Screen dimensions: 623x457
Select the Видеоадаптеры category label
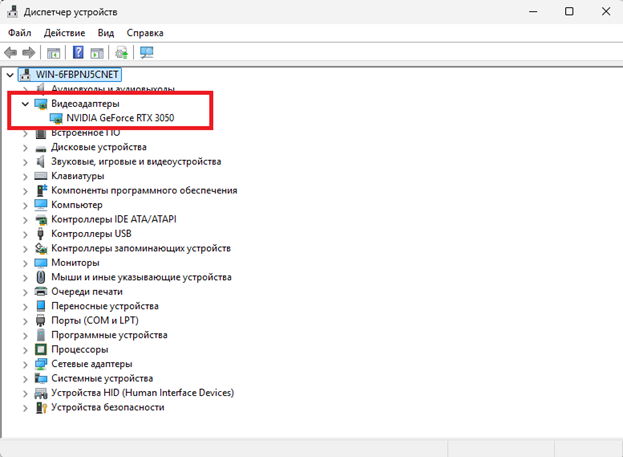pyautogui.click(x=85, y=104)
